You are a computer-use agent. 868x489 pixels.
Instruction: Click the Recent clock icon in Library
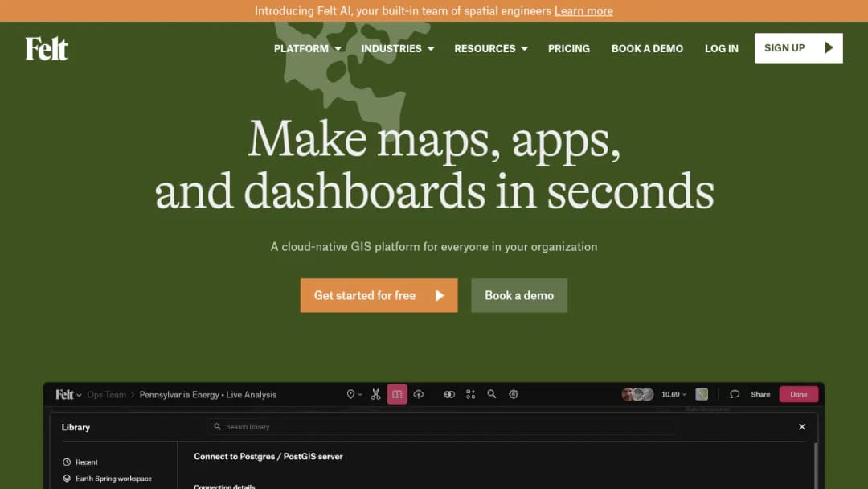pos(67,462)
